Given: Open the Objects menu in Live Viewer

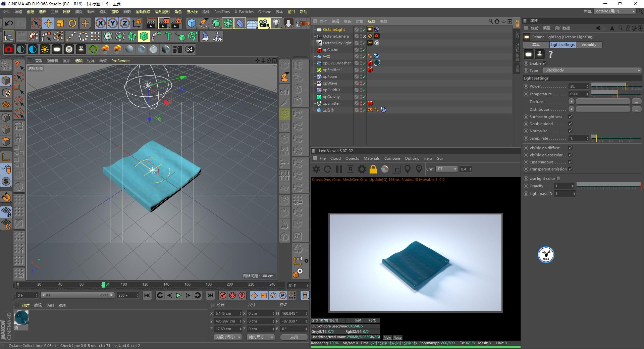Looking at the screenshot, I should tap(352, 158).
